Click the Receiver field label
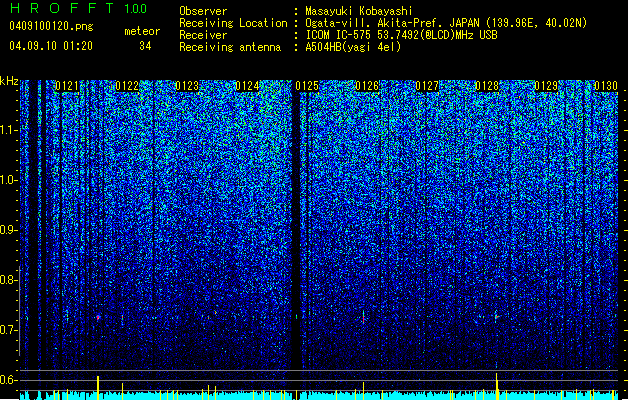 click(203, 35)
